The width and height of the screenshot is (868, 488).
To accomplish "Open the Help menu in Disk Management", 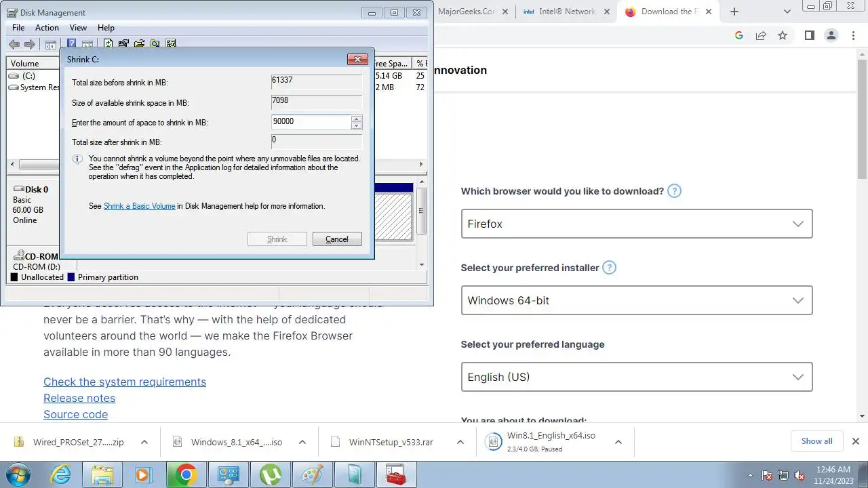I will pyautogui.click(x=106, y=28).
